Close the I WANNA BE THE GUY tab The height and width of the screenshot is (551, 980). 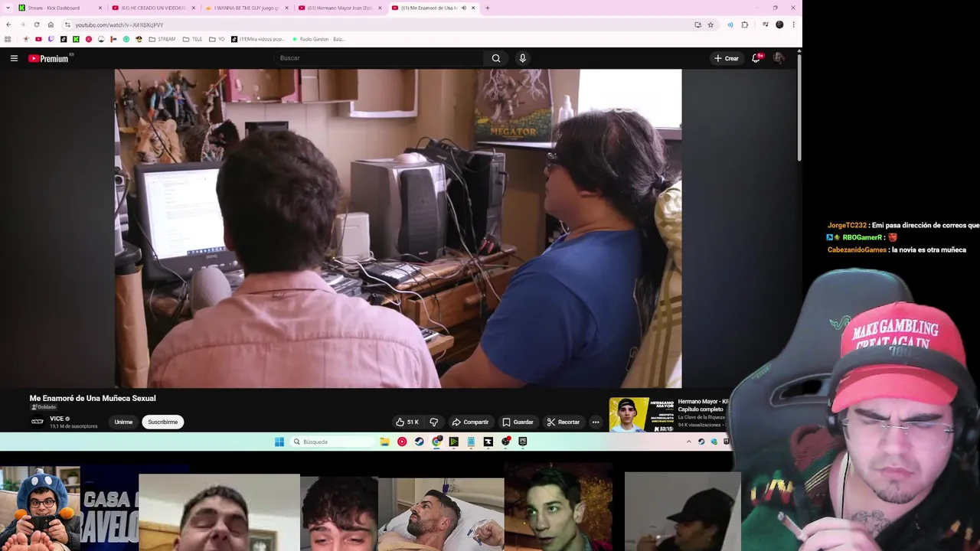tap(286, 8)
